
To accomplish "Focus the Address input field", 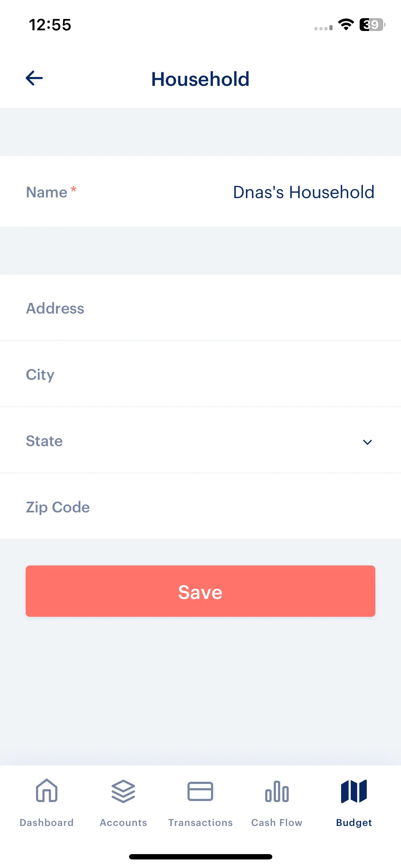I will click(x=200, y=308).
